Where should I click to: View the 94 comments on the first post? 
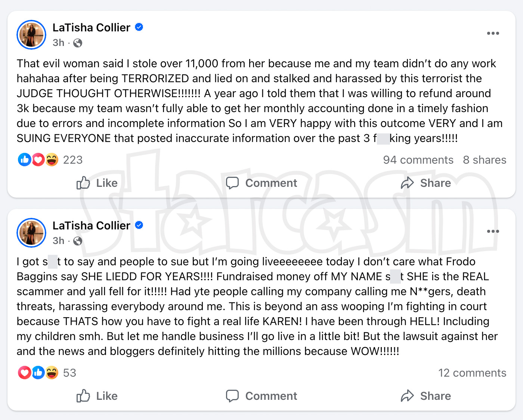[x=418, y=160]
